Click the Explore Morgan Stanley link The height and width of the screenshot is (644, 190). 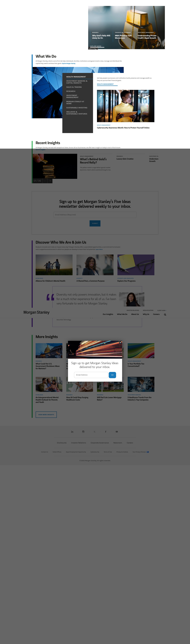click(x=69, y=64)
